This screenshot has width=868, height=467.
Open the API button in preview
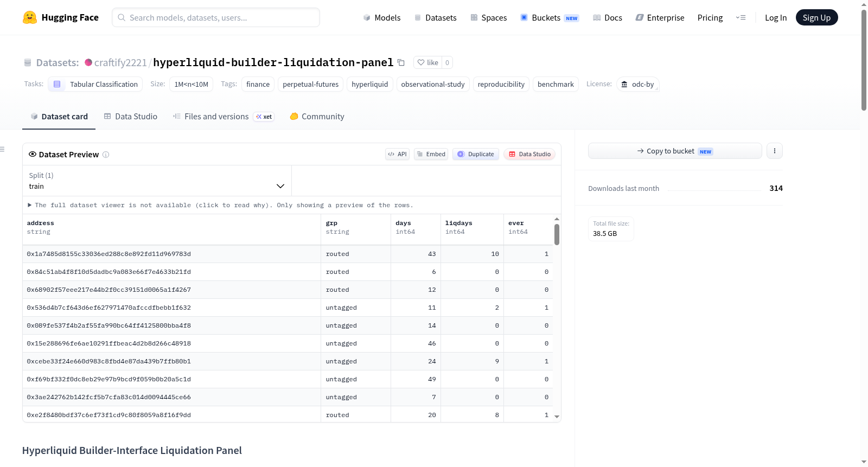click(x=397, y=154)
